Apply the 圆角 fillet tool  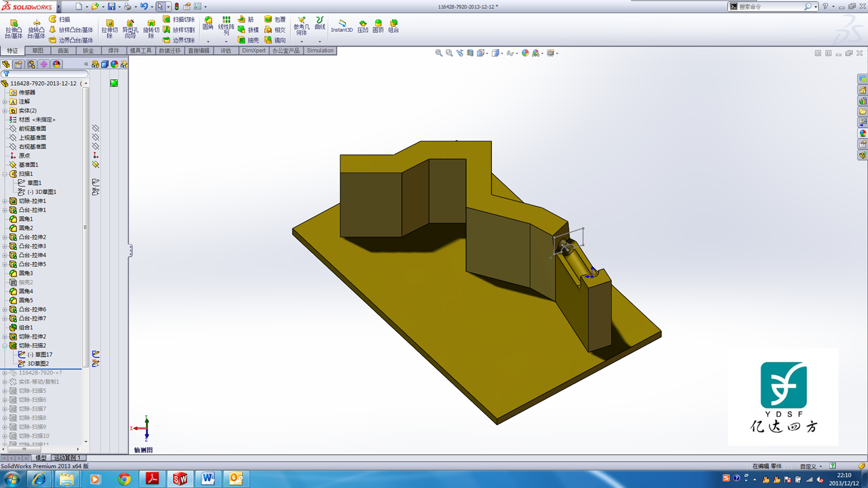coord(208,24)
